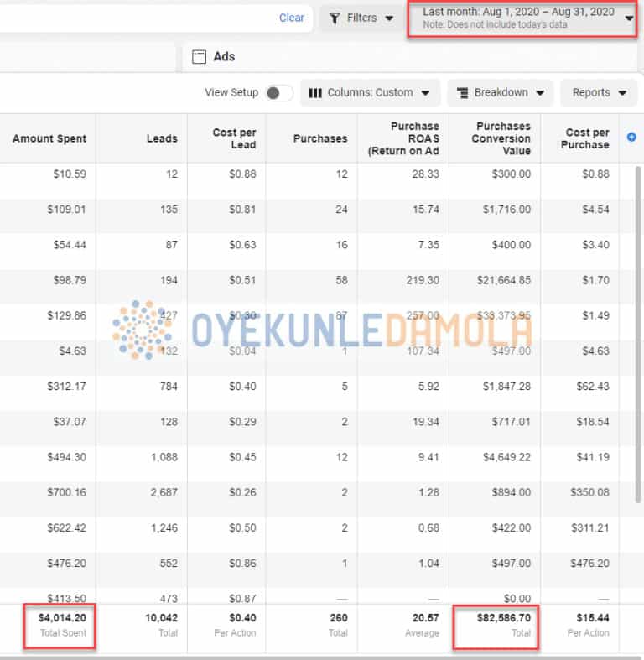Click the 15.74 ROAS value
This screenshot has height=660, width=644.
[425, 209]
